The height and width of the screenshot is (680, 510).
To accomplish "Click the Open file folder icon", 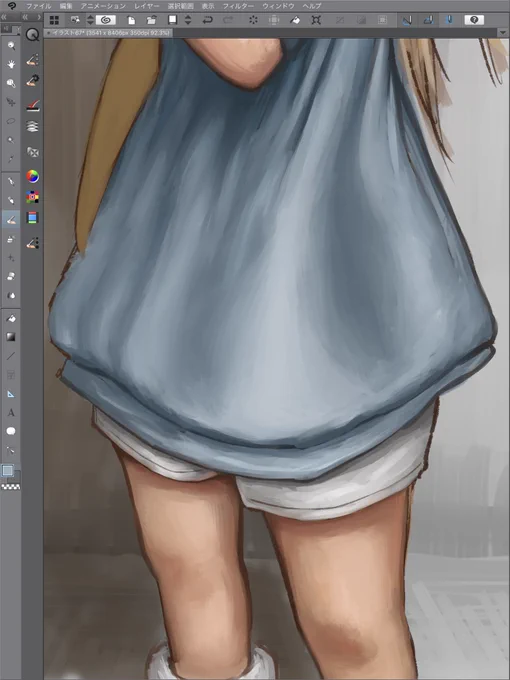I will point(151,20).
